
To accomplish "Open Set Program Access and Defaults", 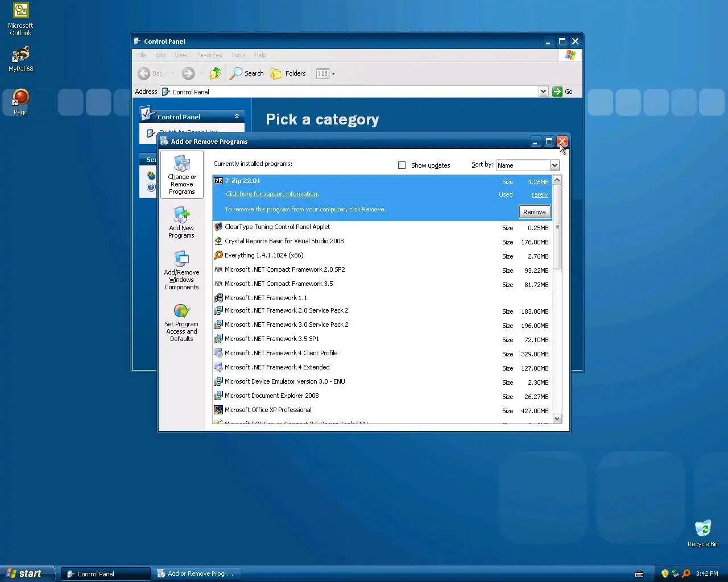I will (x=181, y=322).
